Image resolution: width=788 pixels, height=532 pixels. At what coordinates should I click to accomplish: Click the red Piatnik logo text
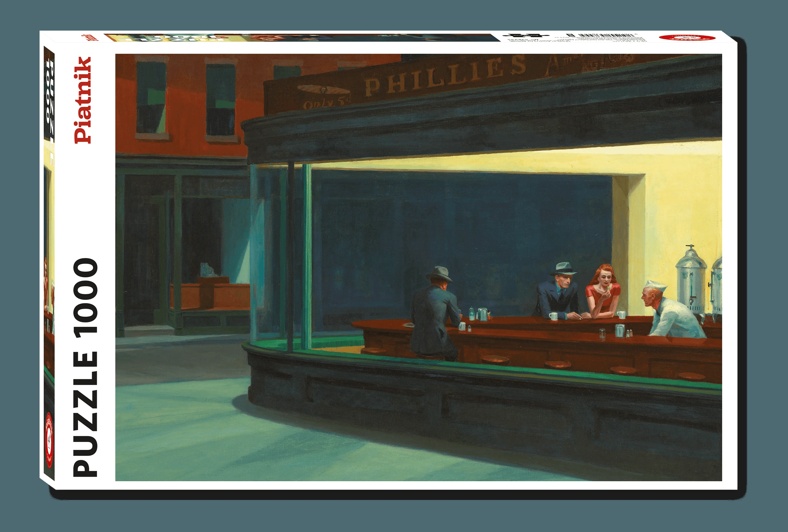[83, 100]
